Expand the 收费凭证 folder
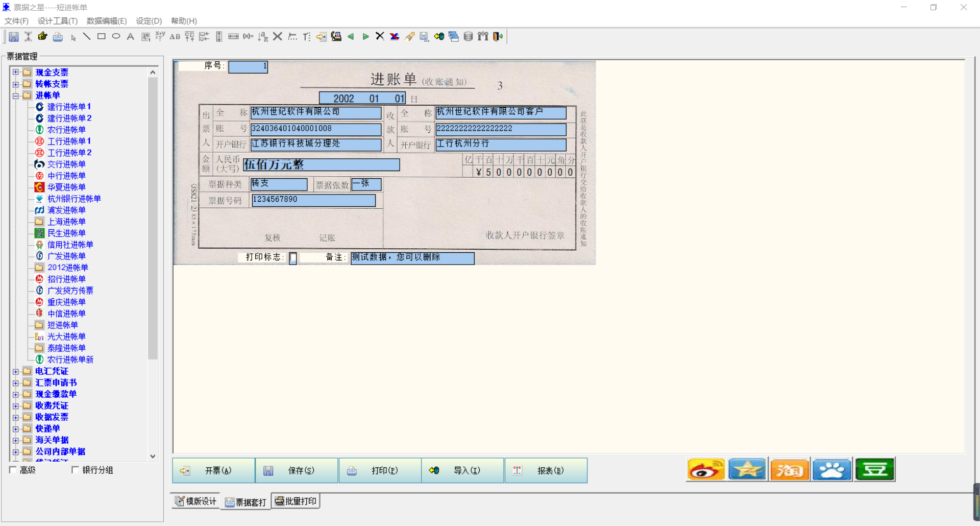Viewport: 980px width, 526px height. pyautogui.click(x=15, y=406)
